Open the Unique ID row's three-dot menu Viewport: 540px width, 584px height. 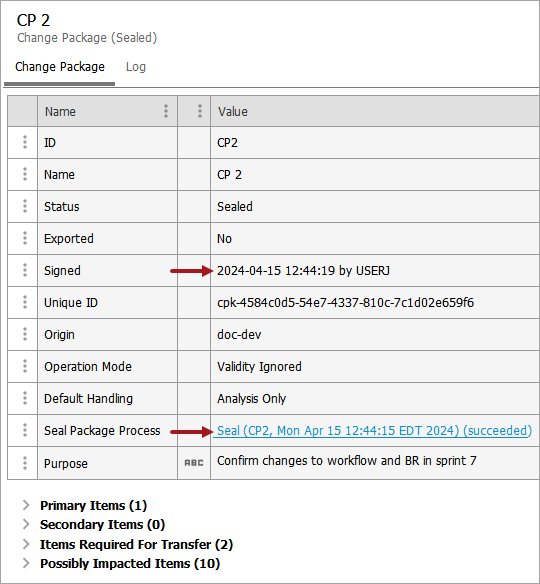click(x=25, y=302)
